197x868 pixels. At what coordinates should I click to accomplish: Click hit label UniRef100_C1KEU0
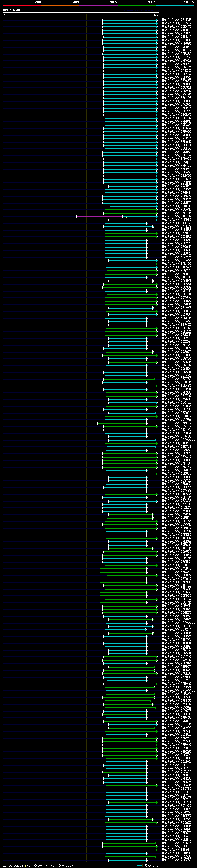tap(177, 206)
